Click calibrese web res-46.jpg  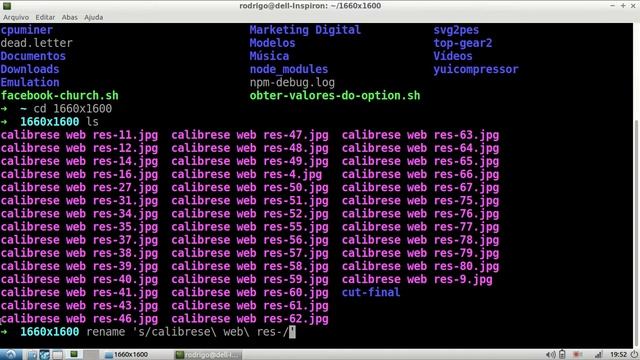coord(79,318)
